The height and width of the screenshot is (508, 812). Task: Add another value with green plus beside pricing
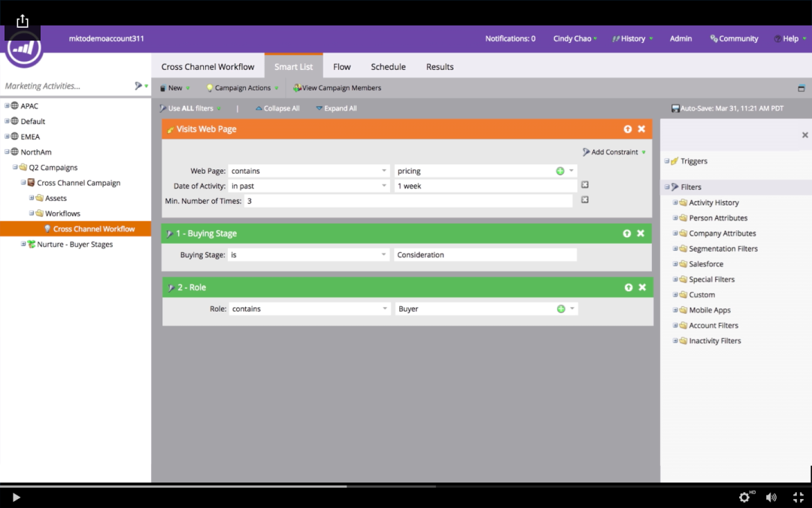click(560, 171)
